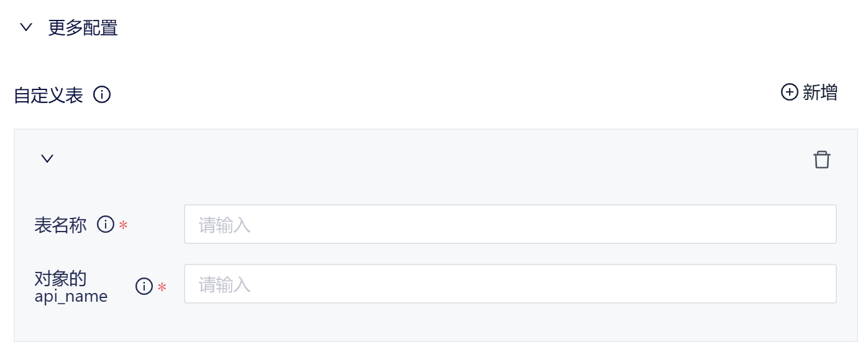Click red required asterisk beside api_name

(162, 287)
